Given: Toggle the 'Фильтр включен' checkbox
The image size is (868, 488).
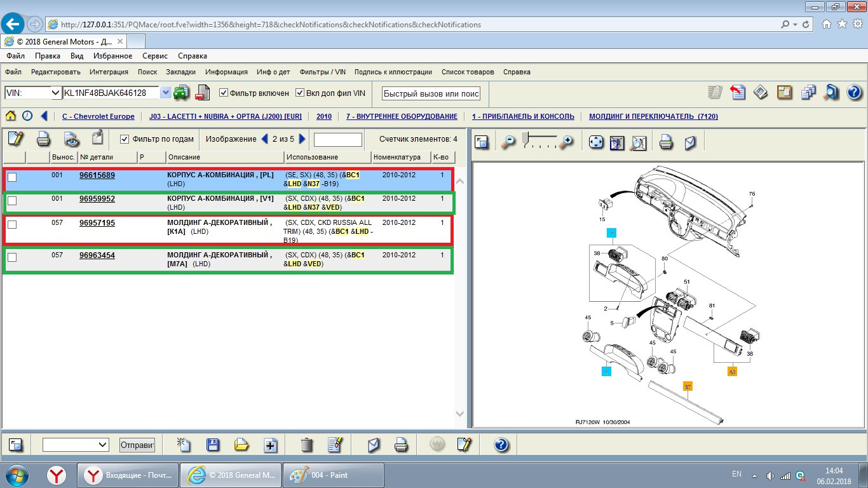Looking at the screenshot, I should point(224,93).
